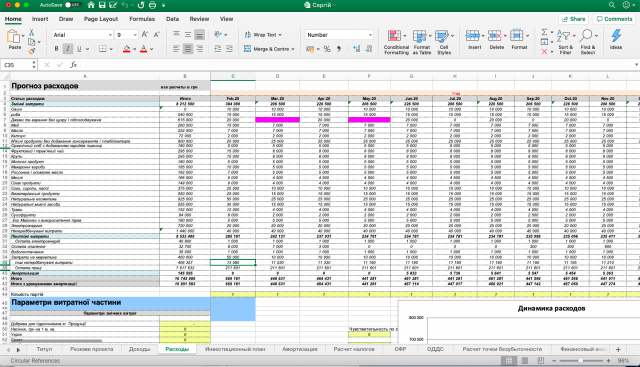
Task: Toggle Underline formatting
Action: click(x=79, y=49)
